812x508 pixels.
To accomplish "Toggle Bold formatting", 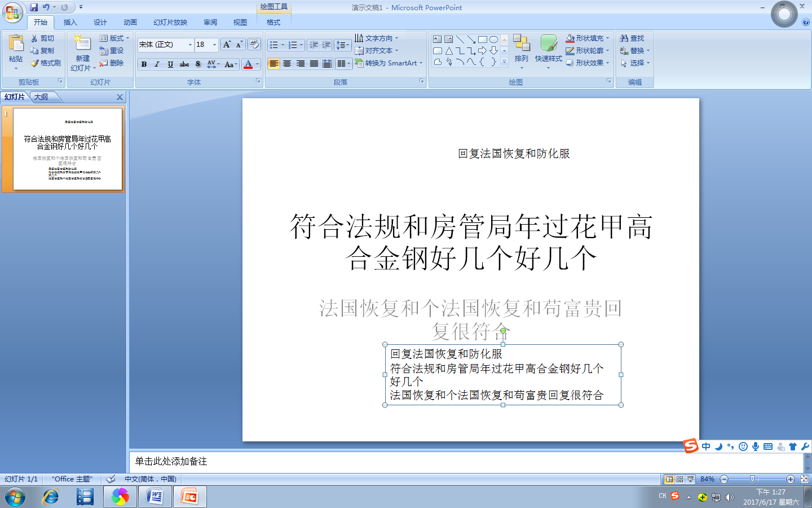I will [x=144, y=64].
